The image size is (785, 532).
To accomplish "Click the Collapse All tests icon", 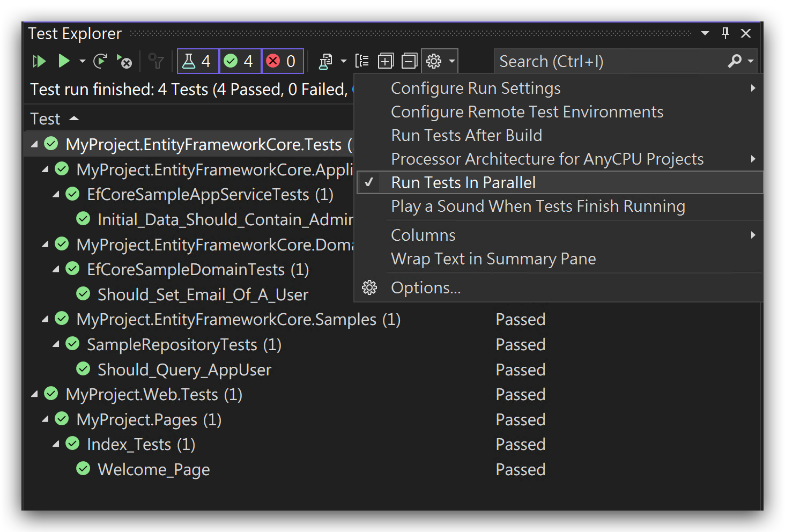I will click(x=409, y=61).
